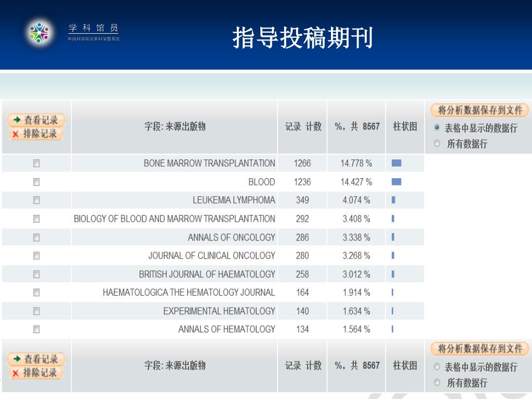Check the LEUKEMIA LYMPHOMA checkbox
The height and width of the screenshot is (399, 532).
tap(36, 200)
